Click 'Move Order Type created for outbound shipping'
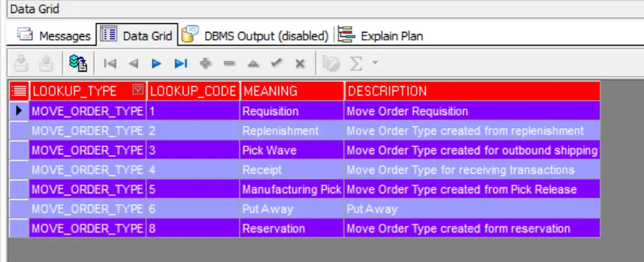Image resolution: width=644 pixels, height=262 pixels. click(472, 150)
